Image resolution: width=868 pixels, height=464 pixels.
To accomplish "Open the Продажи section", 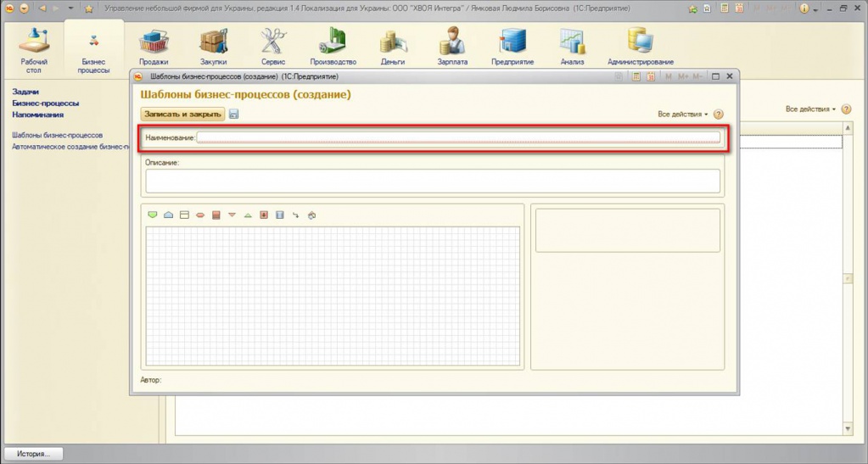I will point(154,48).
